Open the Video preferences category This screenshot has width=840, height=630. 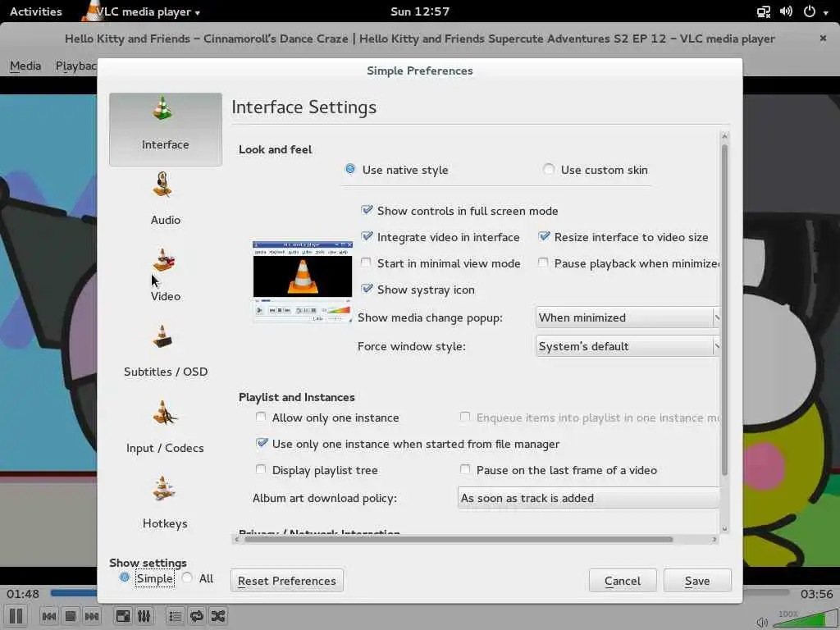[165, 275]
